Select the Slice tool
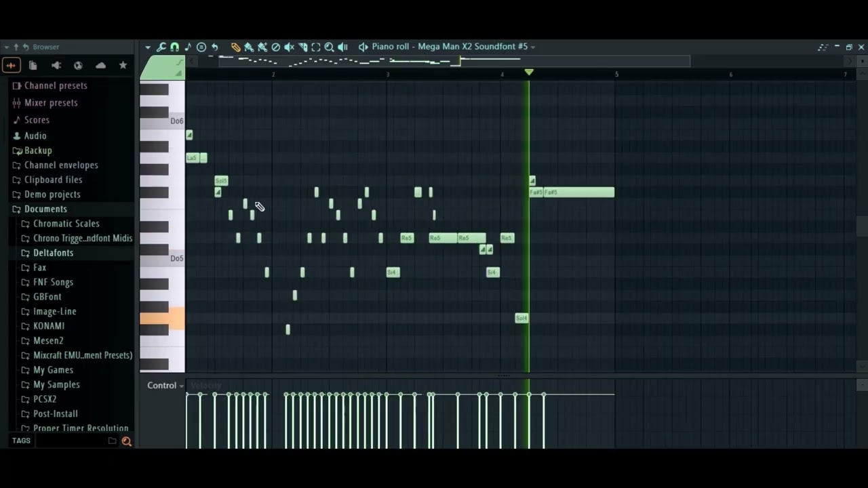This screenshot has height=488, width=868. [302, 47]
